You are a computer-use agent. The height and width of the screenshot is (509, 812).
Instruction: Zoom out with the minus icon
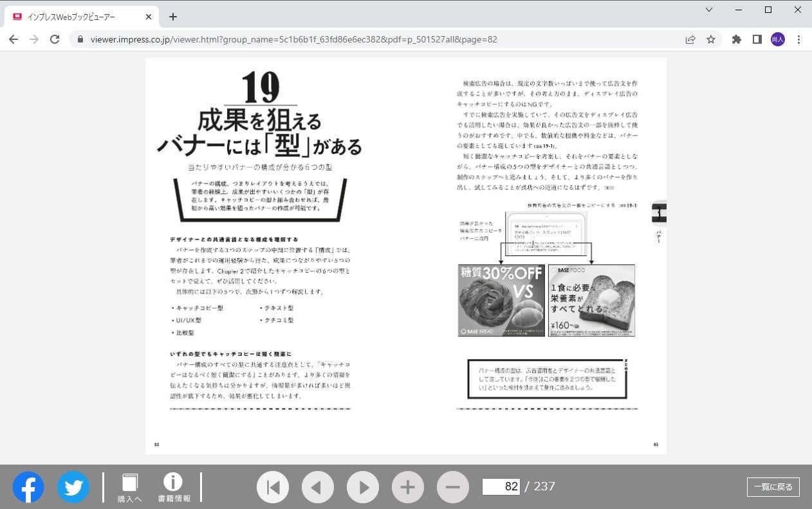pyautogui.click(x=453, y=486)
